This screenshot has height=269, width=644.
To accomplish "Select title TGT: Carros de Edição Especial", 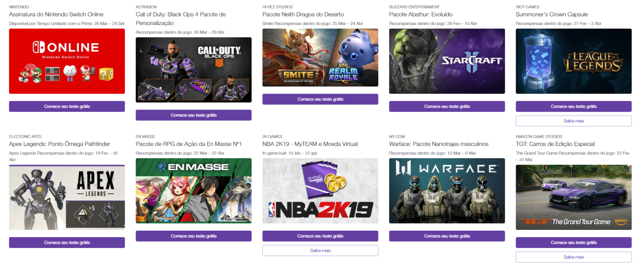I will 555,144.
